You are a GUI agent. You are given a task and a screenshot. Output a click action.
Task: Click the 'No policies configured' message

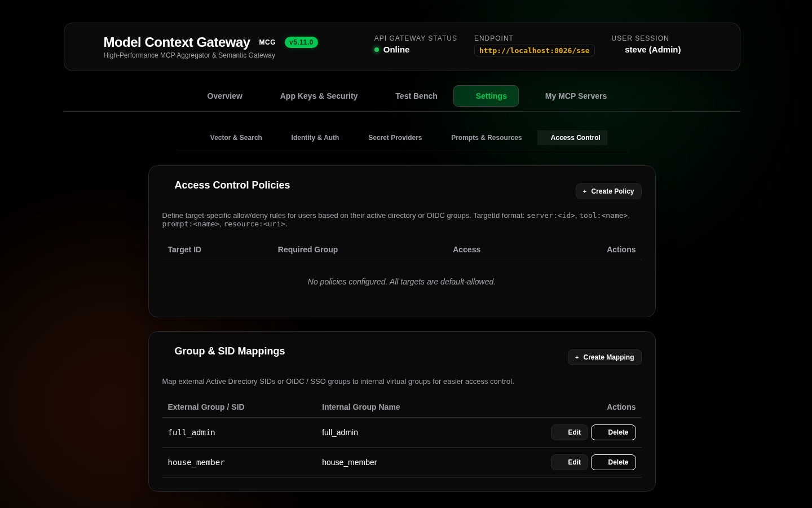401,282
